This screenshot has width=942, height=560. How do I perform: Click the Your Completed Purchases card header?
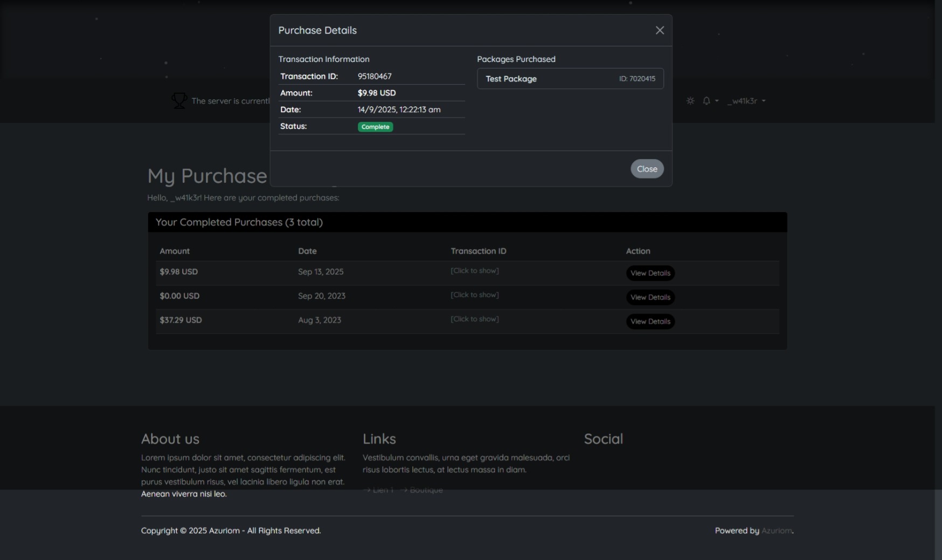click(467, 223)
